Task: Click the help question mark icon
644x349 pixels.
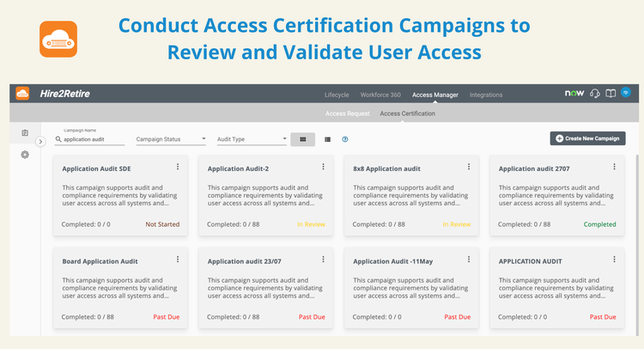Action: (345, 139)
